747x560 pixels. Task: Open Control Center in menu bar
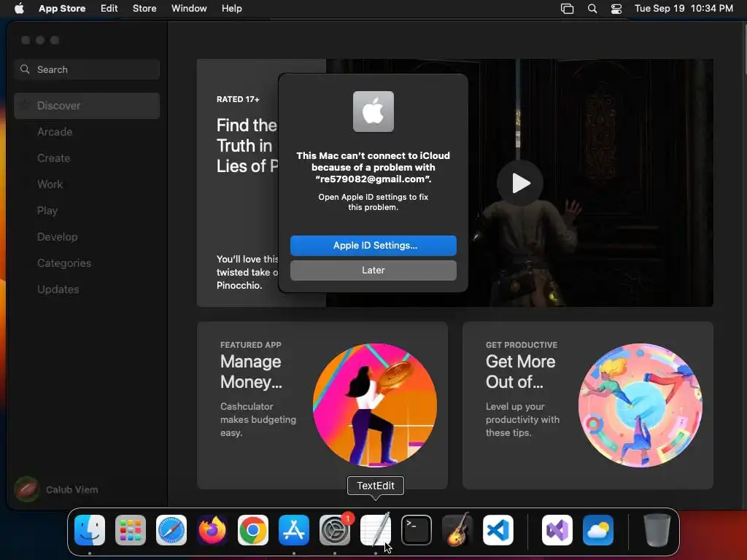click(x=616, y=9)
